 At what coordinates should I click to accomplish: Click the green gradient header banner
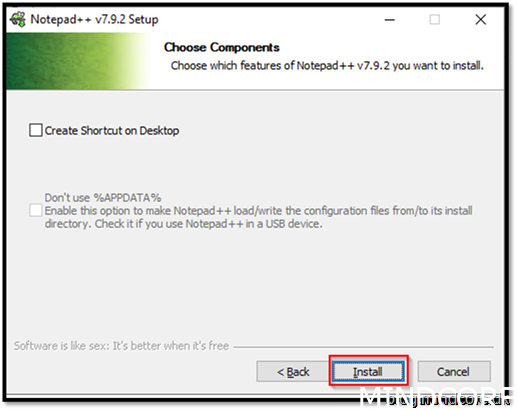[78, 61]
